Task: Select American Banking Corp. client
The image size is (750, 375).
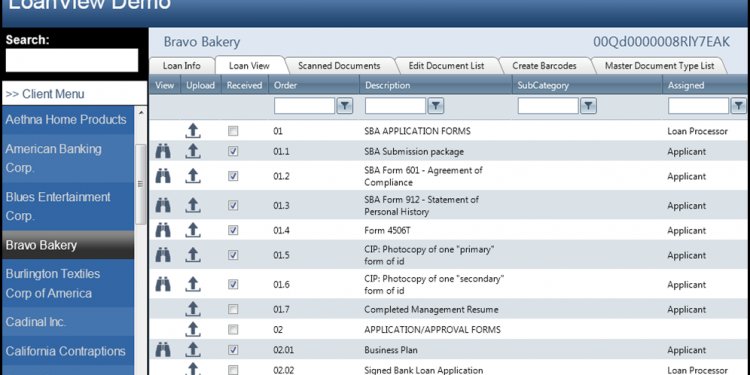Action: [x=68, y=158]
